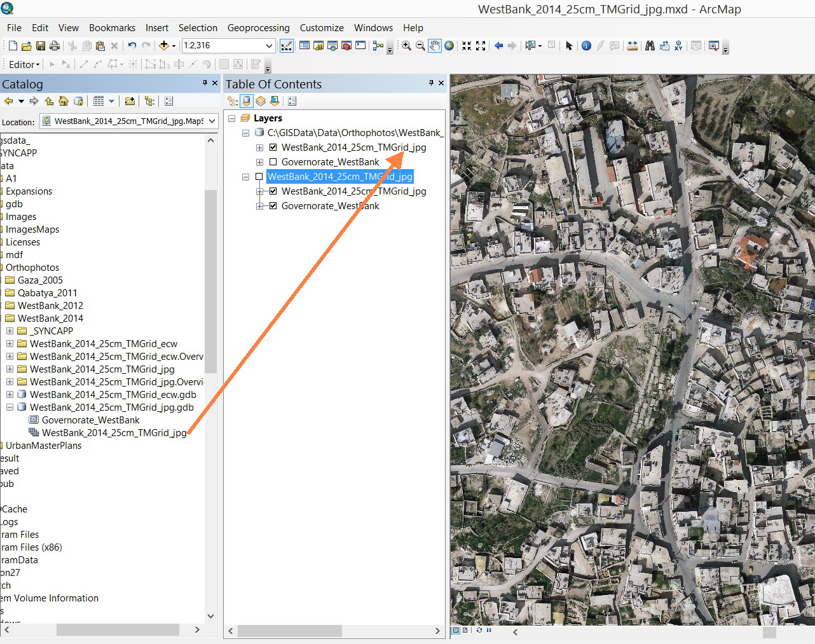The image size is (815, 644).
Task: Collapse the Layers data frame
Action: click(232, 118)
